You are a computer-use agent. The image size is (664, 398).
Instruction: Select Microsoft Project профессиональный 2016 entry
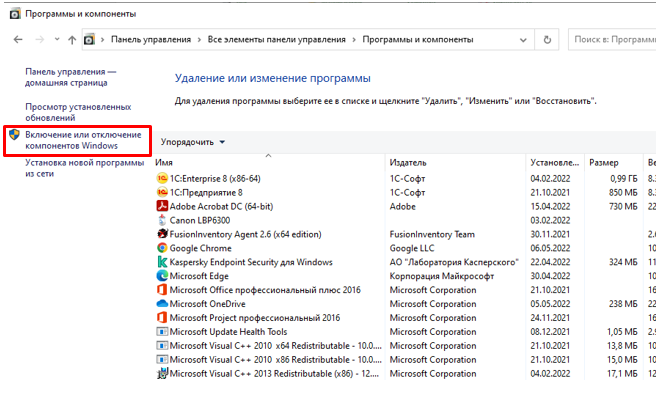coord(255,318)
